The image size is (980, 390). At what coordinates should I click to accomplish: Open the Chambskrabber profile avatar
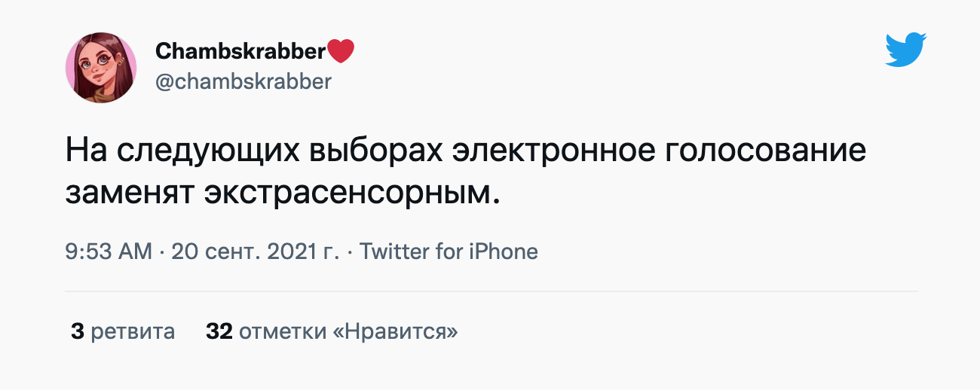click(x=101, y=67)
